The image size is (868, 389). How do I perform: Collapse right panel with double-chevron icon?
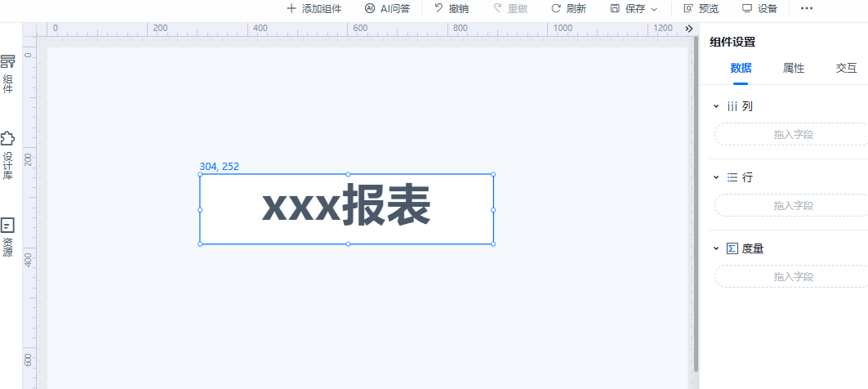[688, 29]
